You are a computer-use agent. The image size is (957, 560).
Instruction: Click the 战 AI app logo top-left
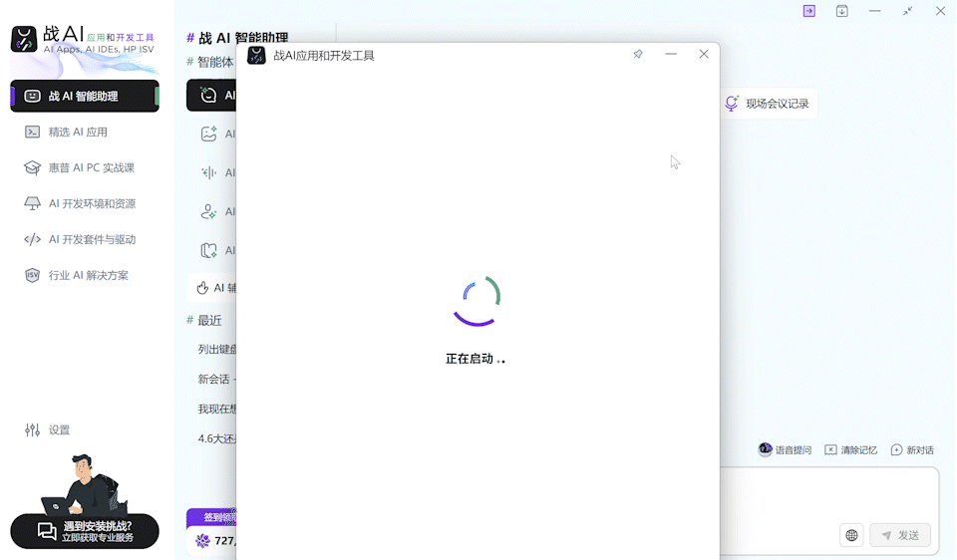[x=24, y=39]
